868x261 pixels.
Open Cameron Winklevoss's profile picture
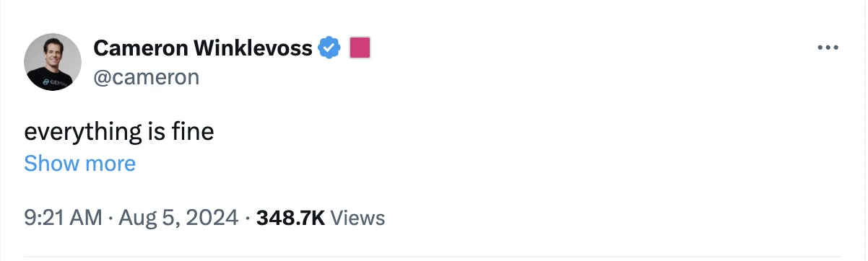[53, 62]
